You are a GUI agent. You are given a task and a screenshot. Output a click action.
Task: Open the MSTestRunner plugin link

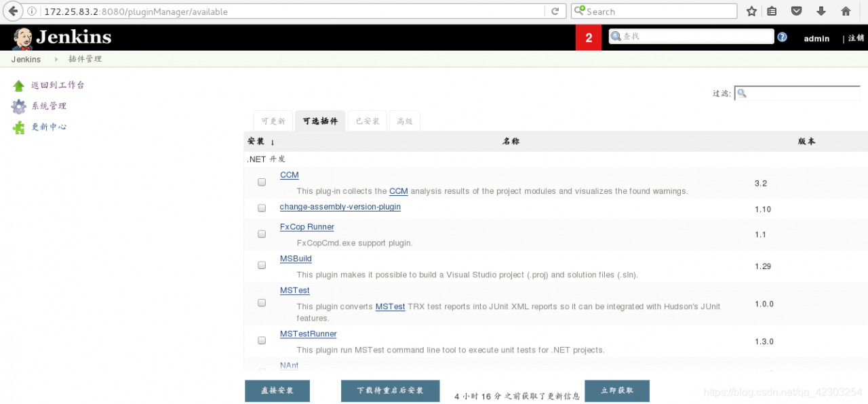click(x=309, y=334)
